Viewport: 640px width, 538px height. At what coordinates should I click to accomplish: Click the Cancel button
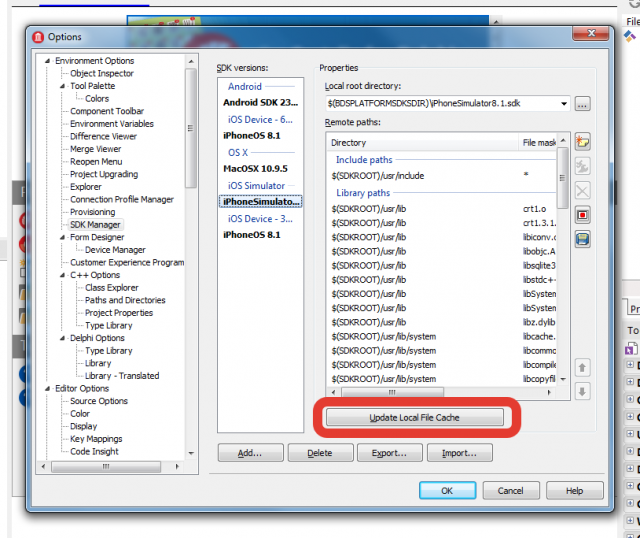pos(511,491)
